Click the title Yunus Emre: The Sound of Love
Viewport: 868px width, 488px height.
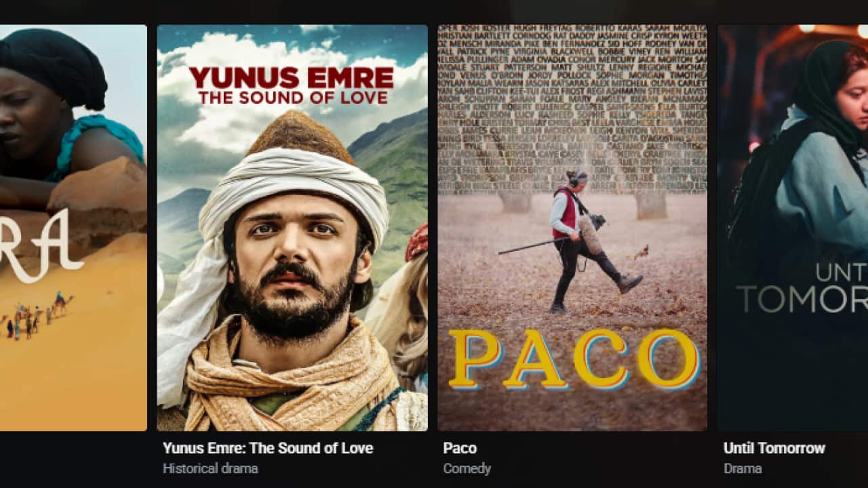(268, 448)
